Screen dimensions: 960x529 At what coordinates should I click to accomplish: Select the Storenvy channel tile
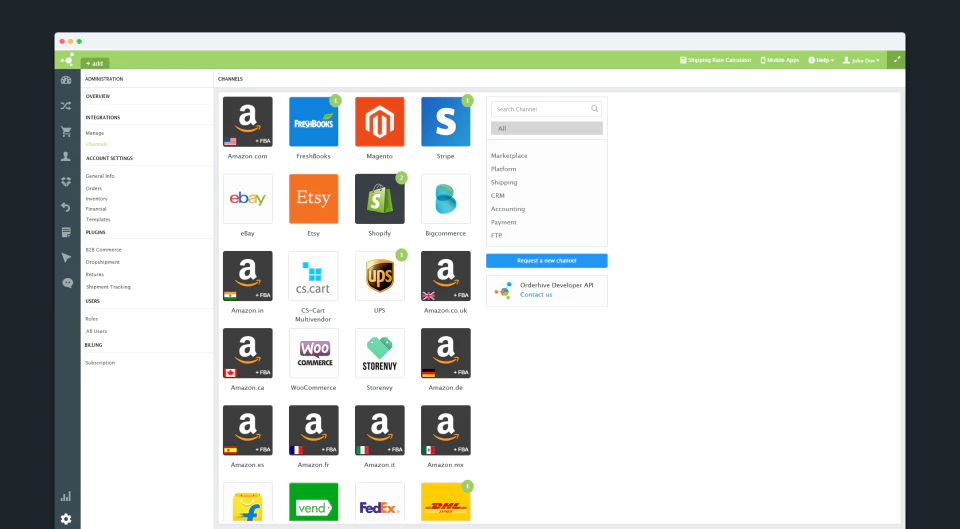point(380,353)
